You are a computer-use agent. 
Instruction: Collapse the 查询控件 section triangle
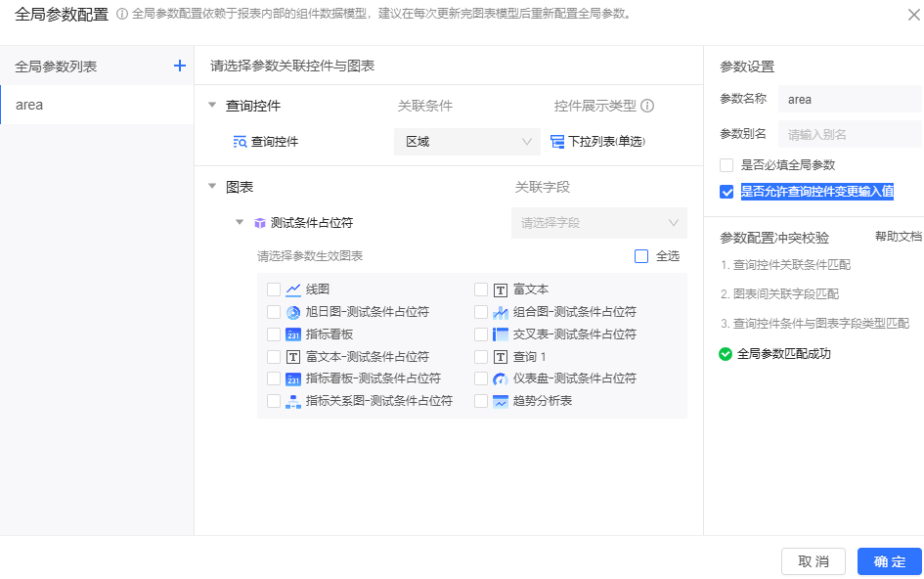tap(212, 106)
